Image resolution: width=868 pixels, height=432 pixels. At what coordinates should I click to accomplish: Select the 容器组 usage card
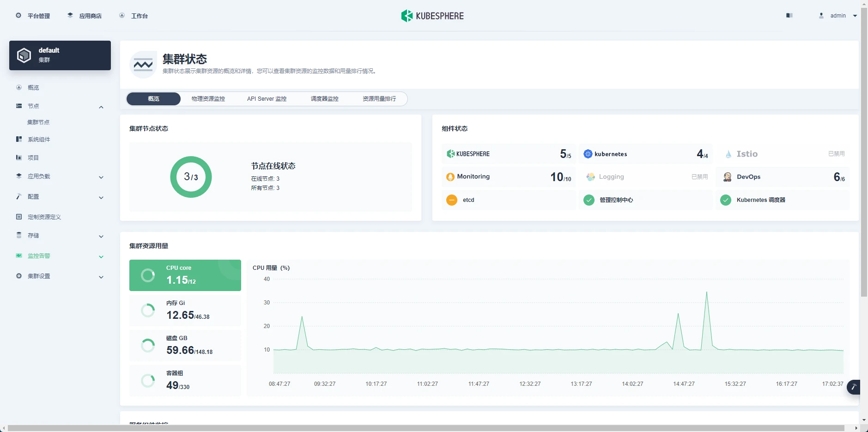coord(185,381)
